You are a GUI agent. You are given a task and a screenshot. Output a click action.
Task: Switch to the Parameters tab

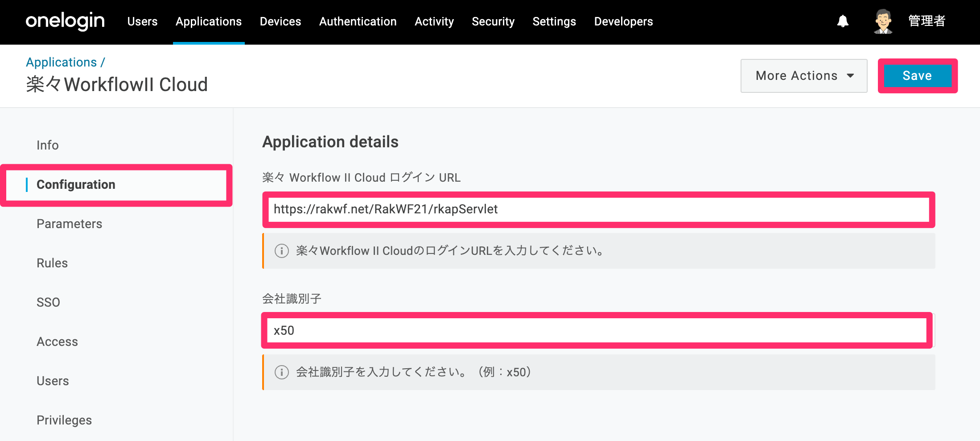[x=70, y=224]
